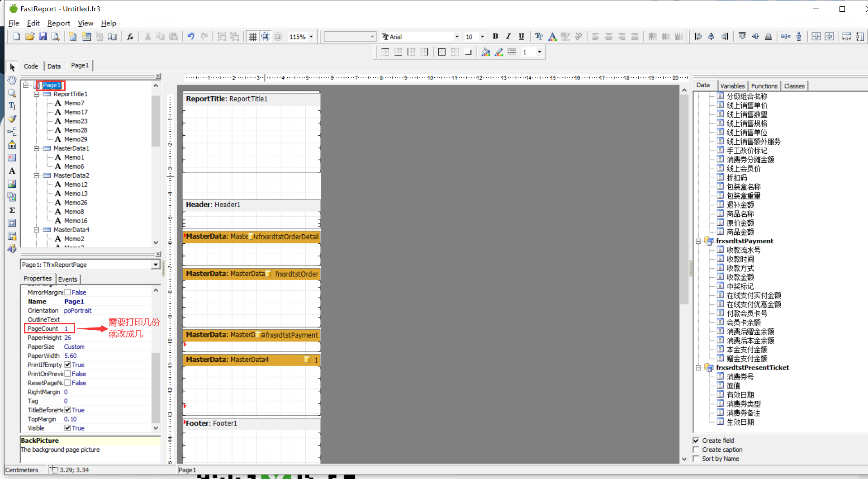
Task: Open the View menu
Action: coord(85,23)
